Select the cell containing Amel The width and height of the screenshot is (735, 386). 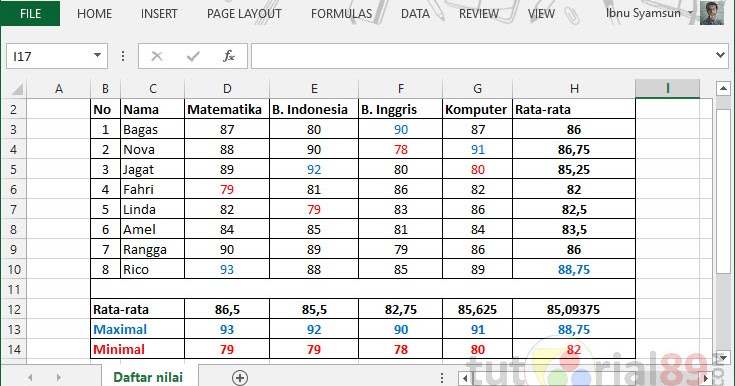coord(152,229)
